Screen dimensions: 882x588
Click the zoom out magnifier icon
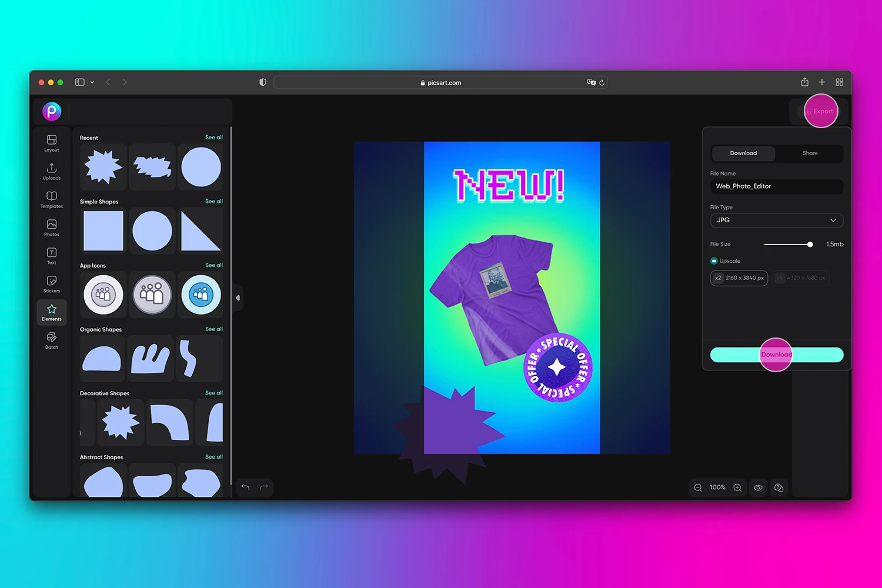[x=697, y=487]
